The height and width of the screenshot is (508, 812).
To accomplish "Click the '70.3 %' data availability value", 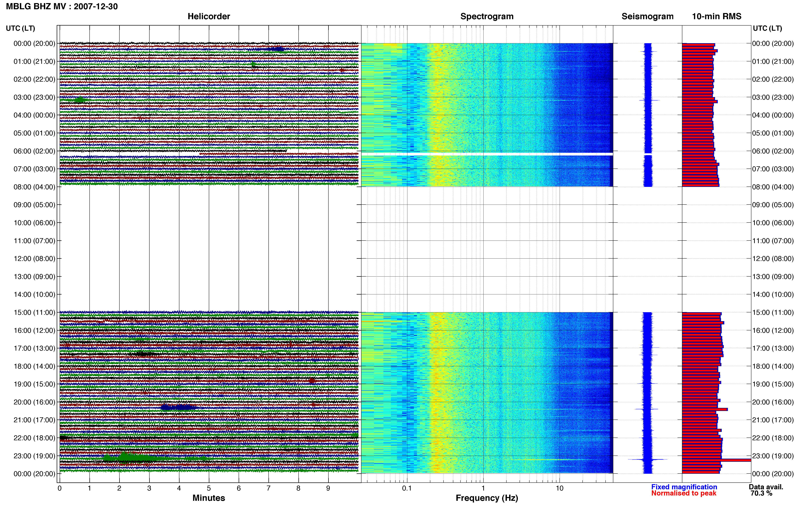I will 762,493.
